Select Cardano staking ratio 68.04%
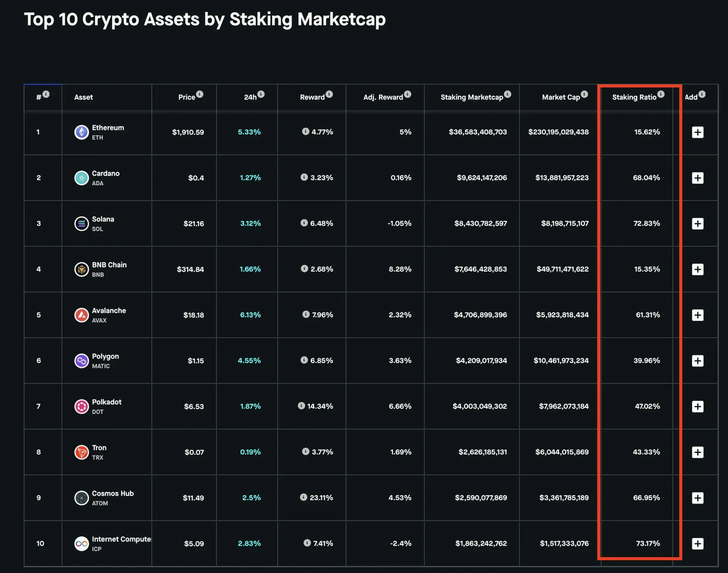 [646, 178]
